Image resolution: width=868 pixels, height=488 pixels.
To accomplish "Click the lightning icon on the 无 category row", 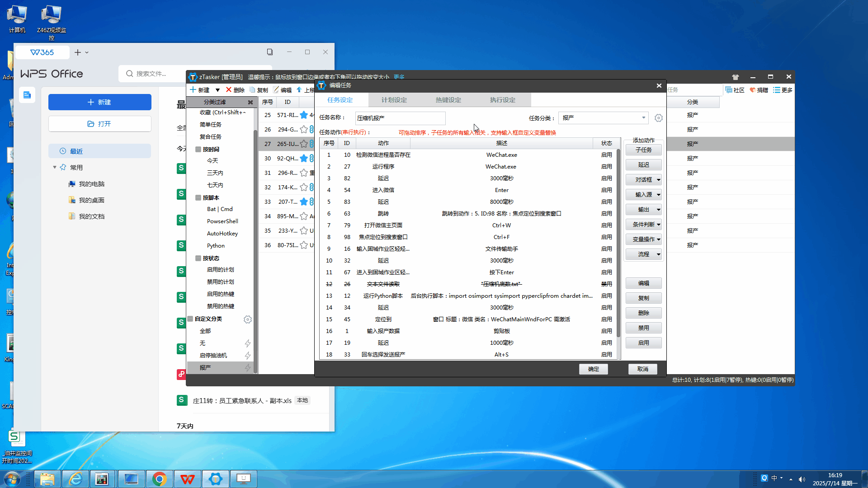I will 248,343.
